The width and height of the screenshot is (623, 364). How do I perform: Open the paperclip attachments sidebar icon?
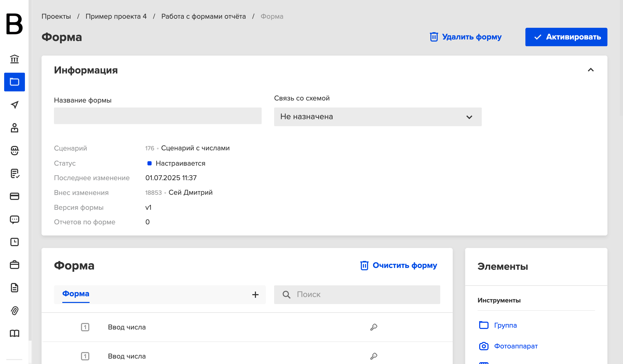[x=15, y=311]
